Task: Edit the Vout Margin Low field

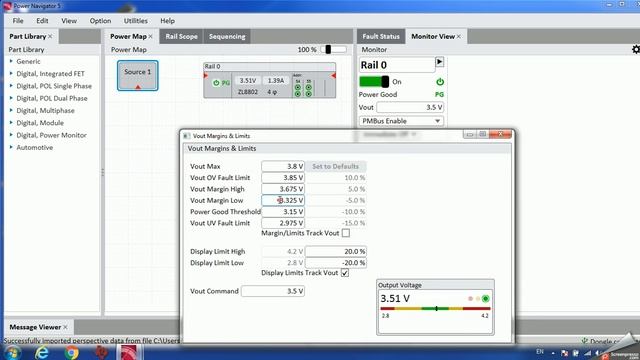Action: [283, 200]
